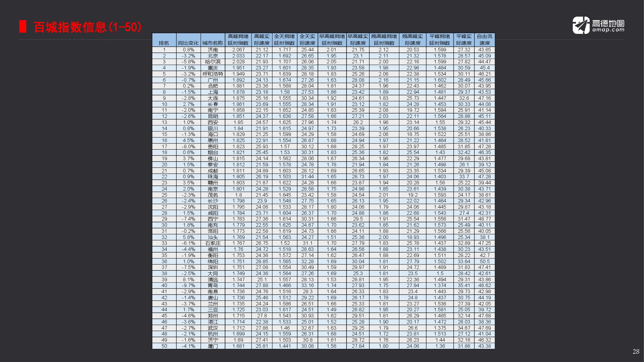Select the 济南 city cell
The width and height of the screenshot is (644, 362).
click(213, 50)
